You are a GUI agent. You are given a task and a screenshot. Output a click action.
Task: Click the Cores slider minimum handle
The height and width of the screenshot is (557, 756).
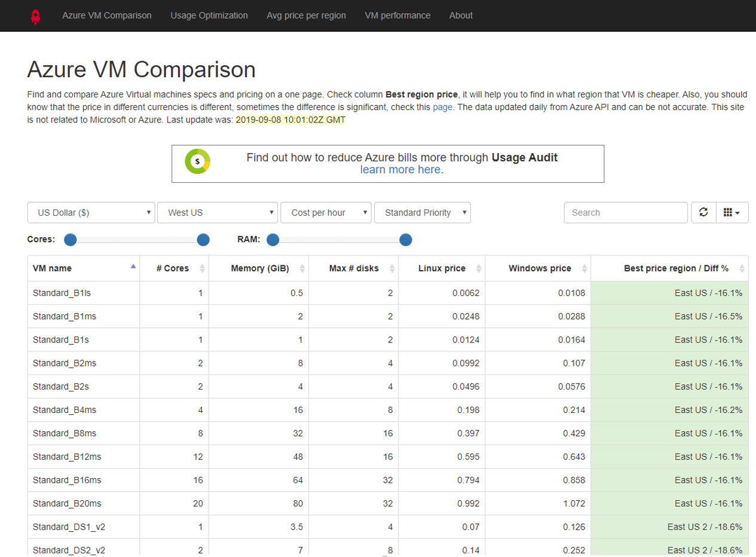click(x=71, y=240)
